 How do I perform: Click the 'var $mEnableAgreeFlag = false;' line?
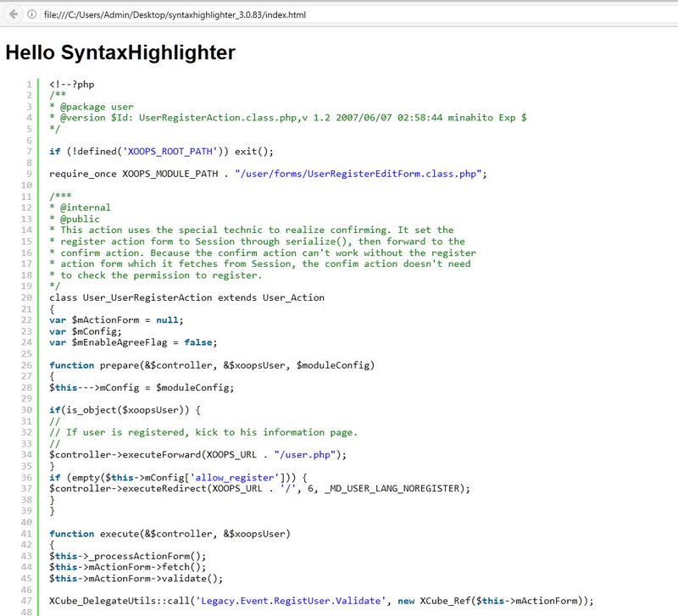coord(133,342)
